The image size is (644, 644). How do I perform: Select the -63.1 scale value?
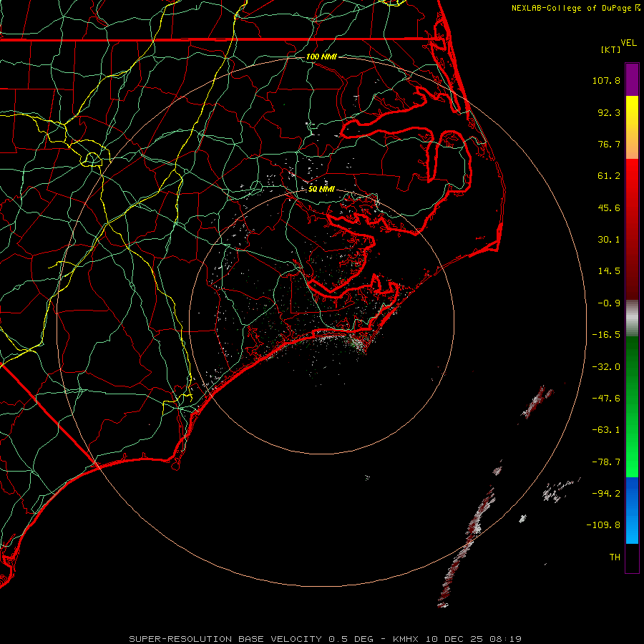606,430
